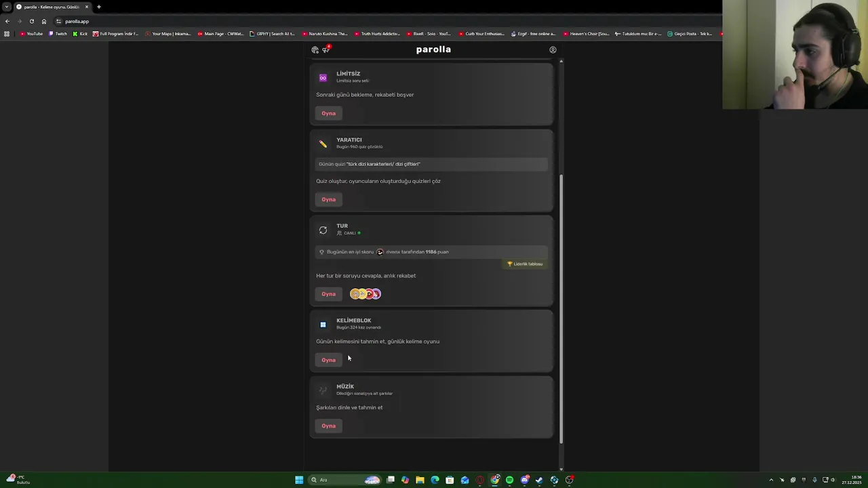Open the site information icon in the address bar
The height and width of the screenshot is (488, 868).
tap(58, 21)
